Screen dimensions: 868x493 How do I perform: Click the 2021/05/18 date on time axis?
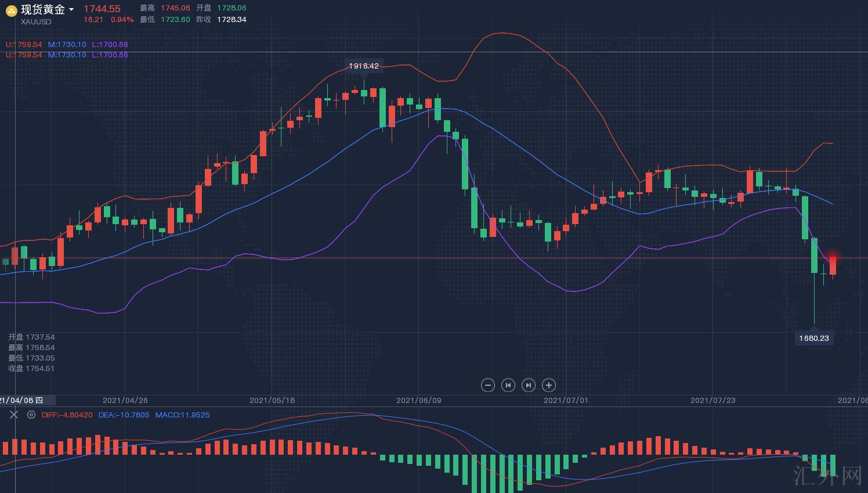point(272,401)
